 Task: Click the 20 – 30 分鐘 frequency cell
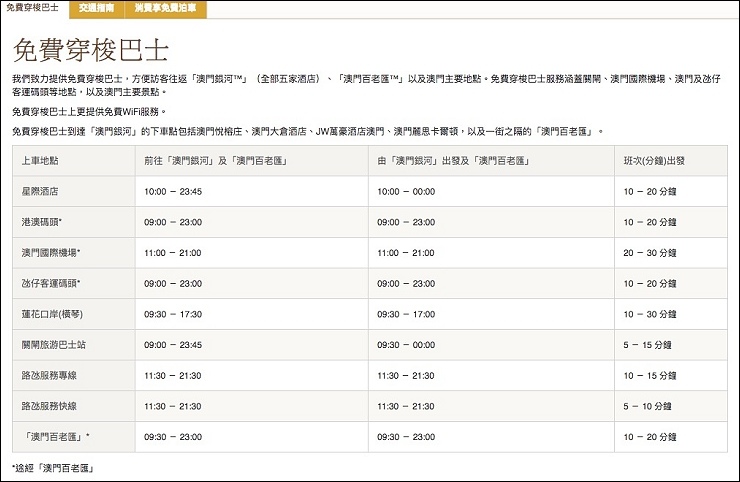(x=650, y=253)
